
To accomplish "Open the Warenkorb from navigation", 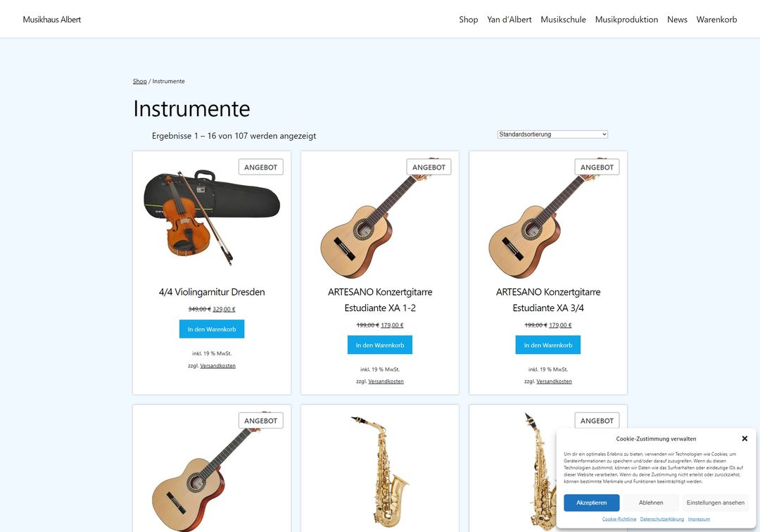I will [x=716, y=20].
